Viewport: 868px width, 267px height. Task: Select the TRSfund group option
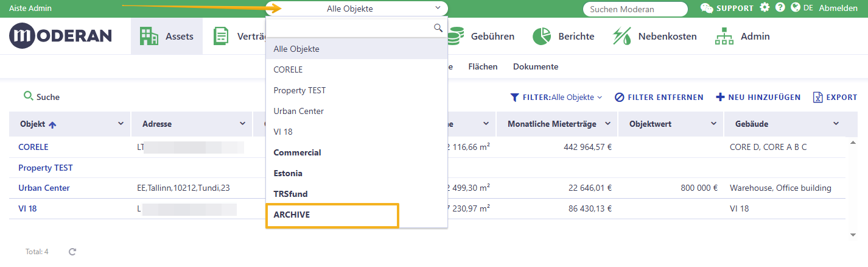tap(357, 194)
